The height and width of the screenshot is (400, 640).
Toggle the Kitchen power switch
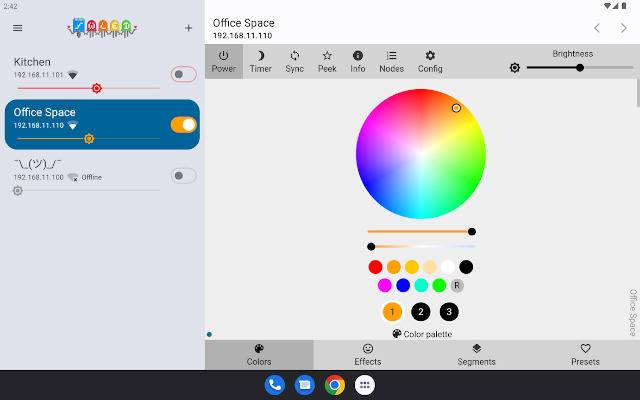[184, 74]
